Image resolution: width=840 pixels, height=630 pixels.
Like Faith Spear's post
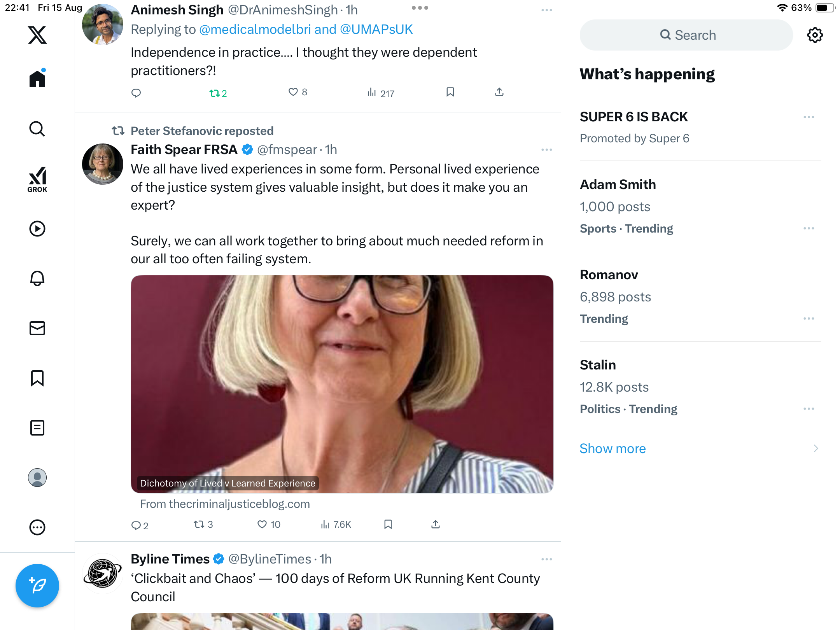[x=262, y=525]
